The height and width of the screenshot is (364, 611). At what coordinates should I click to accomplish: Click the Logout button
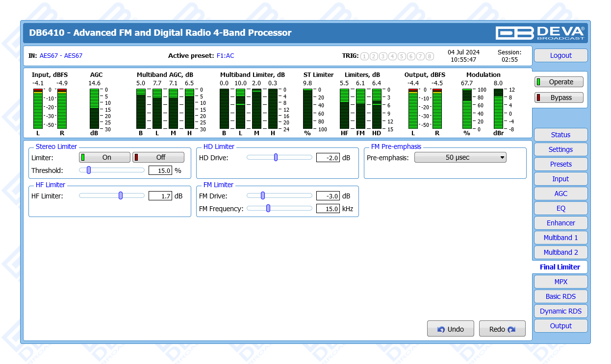(560, 55)
